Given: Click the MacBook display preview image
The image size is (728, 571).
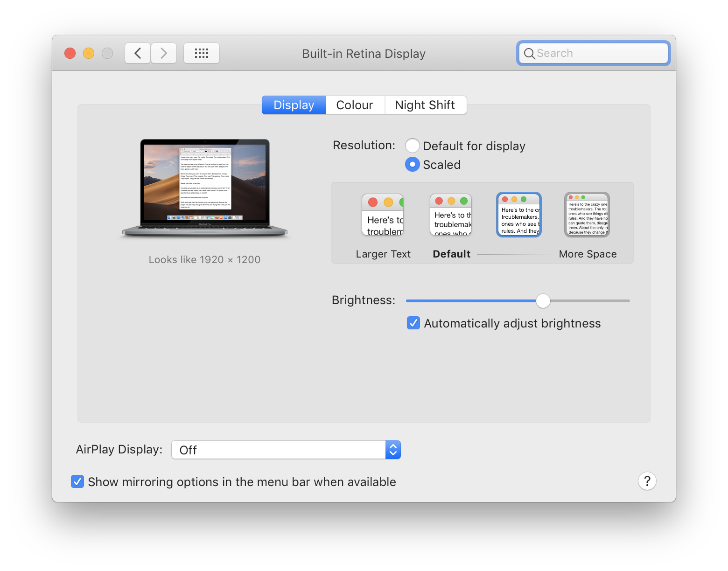Looking at the screenshot, I should tap(205, 188).
